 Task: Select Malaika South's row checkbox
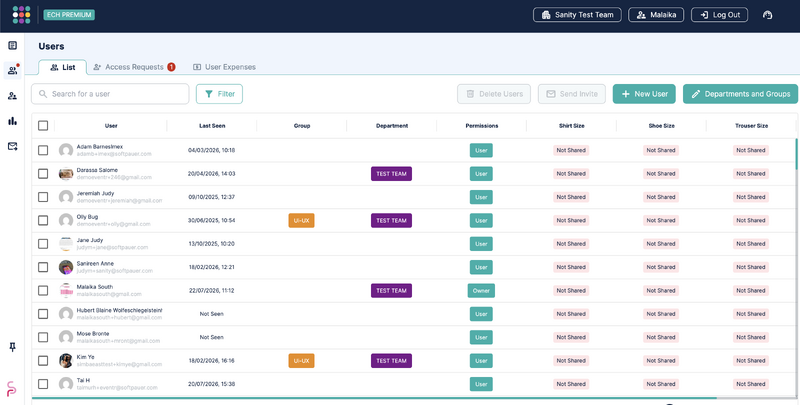[43, 290]
